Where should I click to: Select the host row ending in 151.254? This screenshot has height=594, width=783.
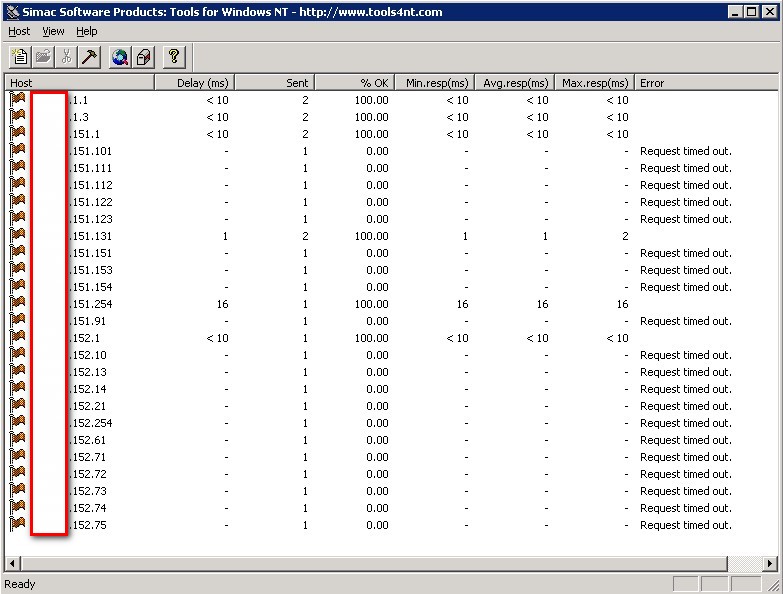pyautogui.click(x=91, y=304)
